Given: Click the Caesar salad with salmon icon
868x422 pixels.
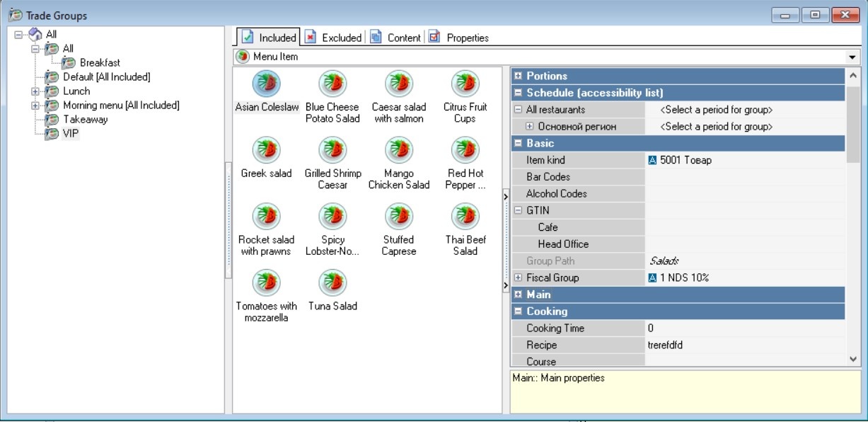Looking at the screenshot, I should coord(399,84).
